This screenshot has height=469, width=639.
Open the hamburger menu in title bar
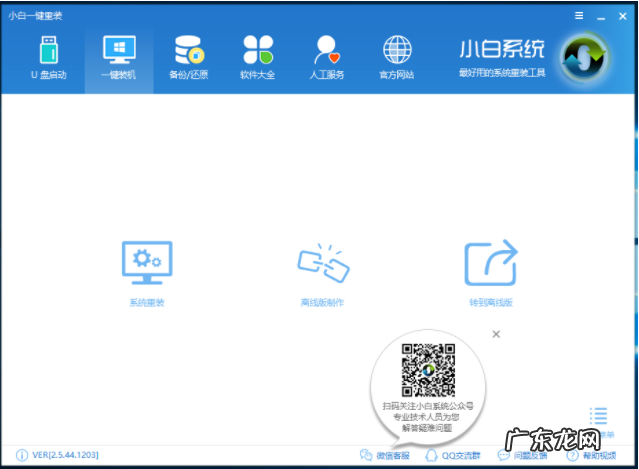tap(579, 15)
